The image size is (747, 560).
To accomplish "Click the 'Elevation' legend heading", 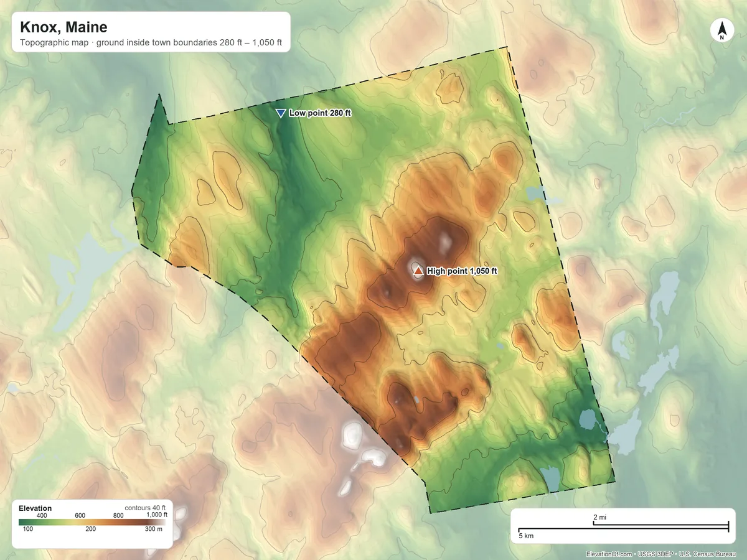I will tap(35, 508).
